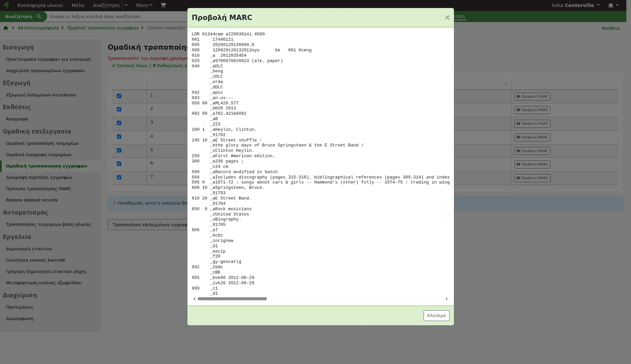Expand the More dropdown menu
The height and width of the screenshot is (364, 631).
point(144,5)
